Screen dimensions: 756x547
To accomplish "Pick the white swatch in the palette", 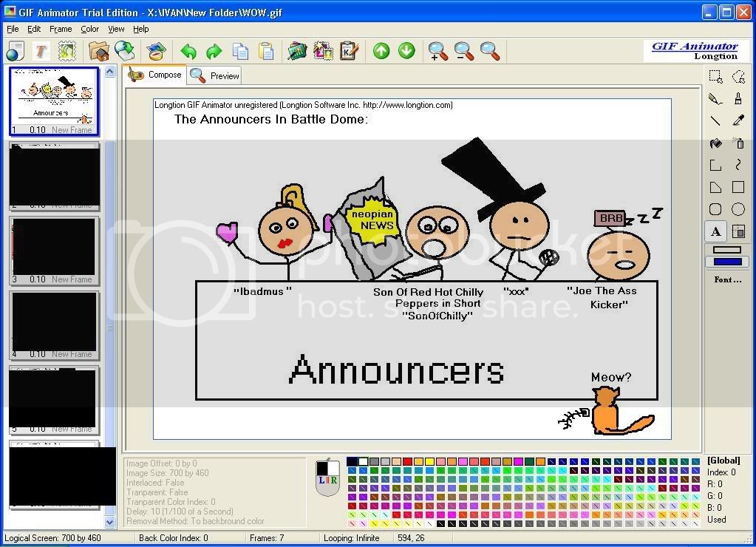I will tap(364, 461).
